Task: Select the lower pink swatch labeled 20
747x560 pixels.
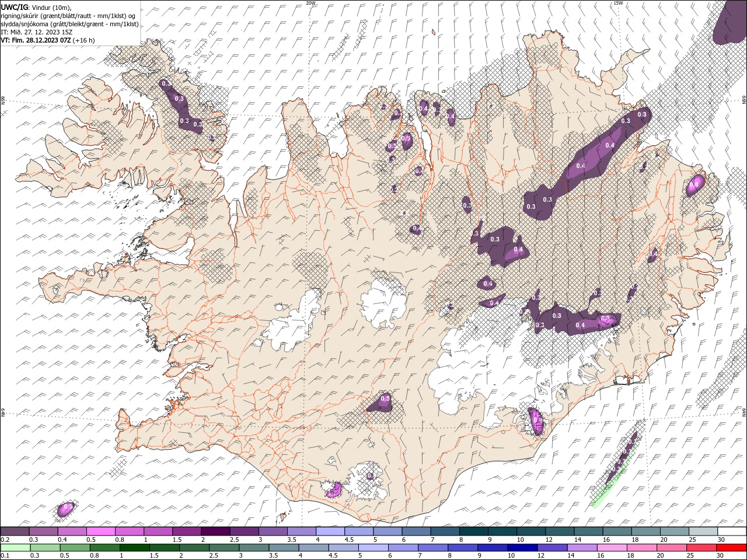Action: coord(671,548)
